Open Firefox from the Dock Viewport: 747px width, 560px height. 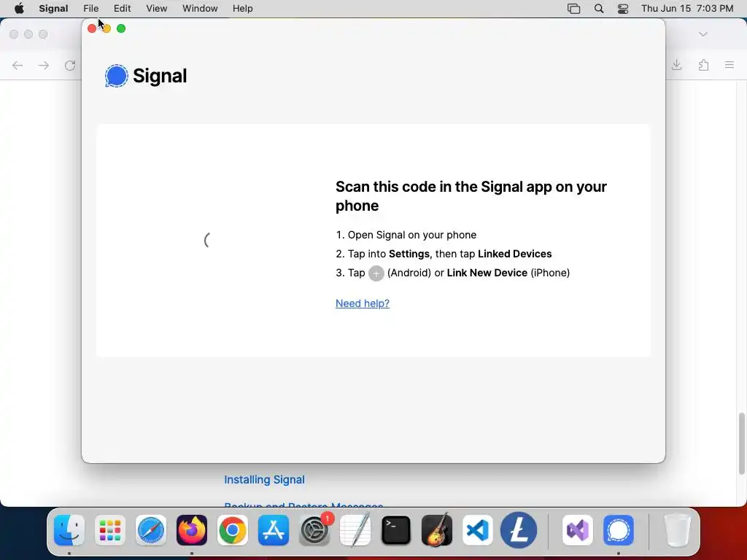click(192, 530)
